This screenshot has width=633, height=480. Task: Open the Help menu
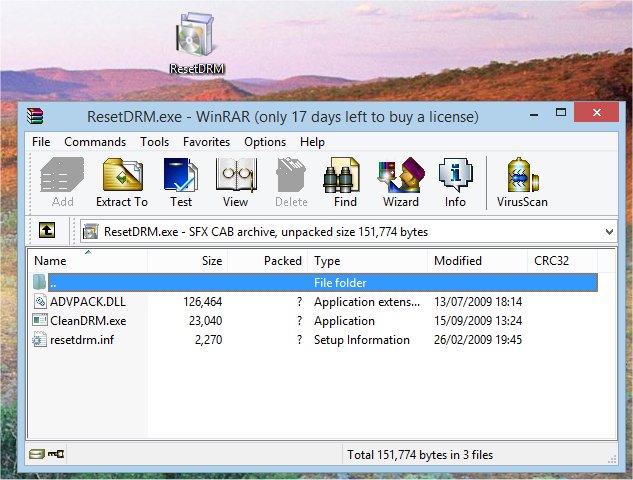pos(312,142)
